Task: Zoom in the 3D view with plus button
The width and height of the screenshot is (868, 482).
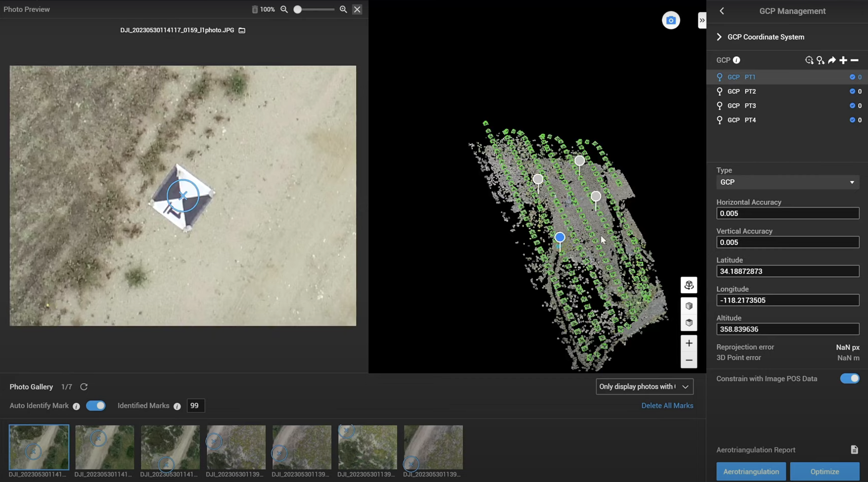Action: tap(689, 343)
